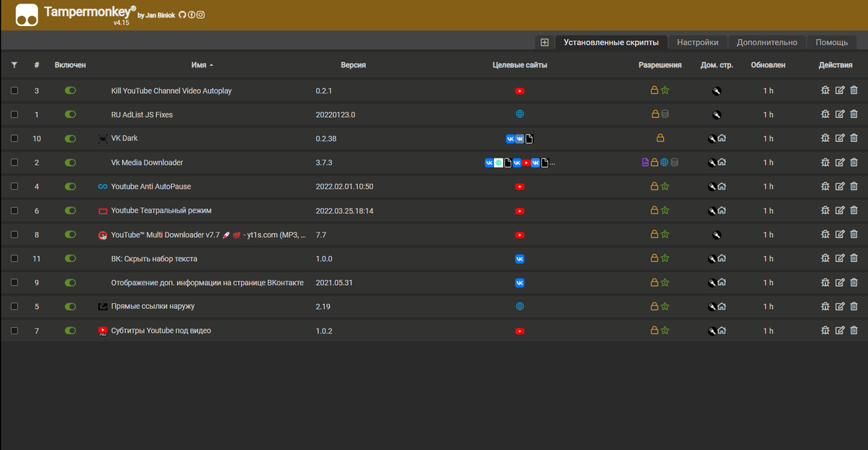Open the Instagram icon in the header
The height and width of the screenshot is (450, 868).
[x=200, y=14]
